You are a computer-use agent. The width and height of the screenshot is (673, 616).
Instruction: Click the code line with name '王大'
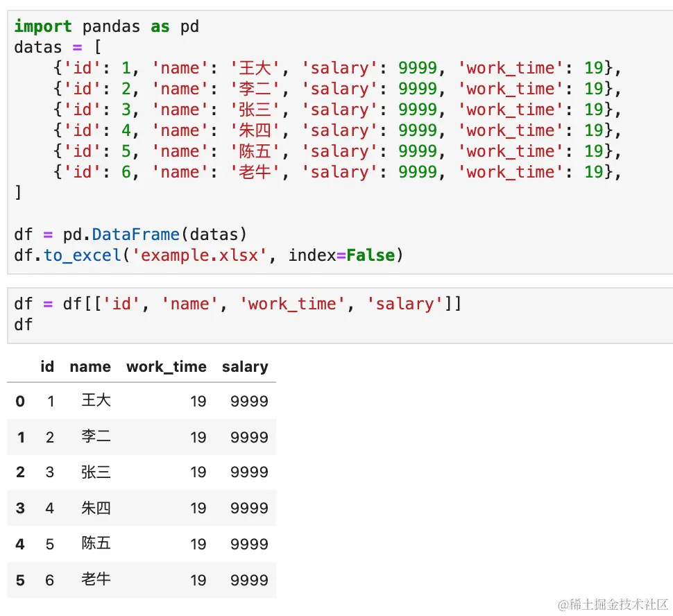(x=337, y=68)
